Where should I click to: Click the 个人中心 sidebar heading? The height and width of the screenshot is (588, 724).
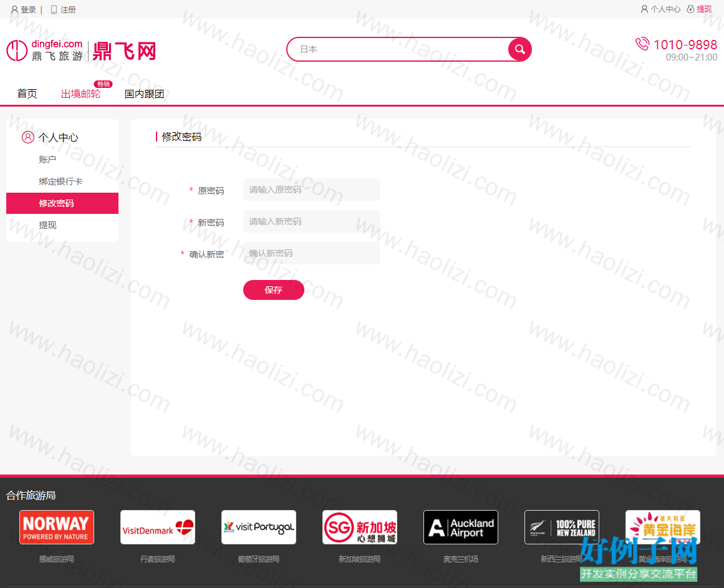[58, 138]
